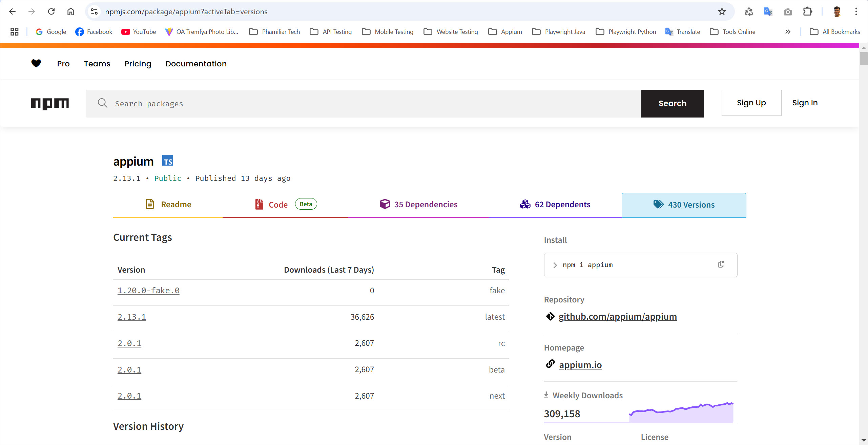Click the Sign In link

coord(805,103)
